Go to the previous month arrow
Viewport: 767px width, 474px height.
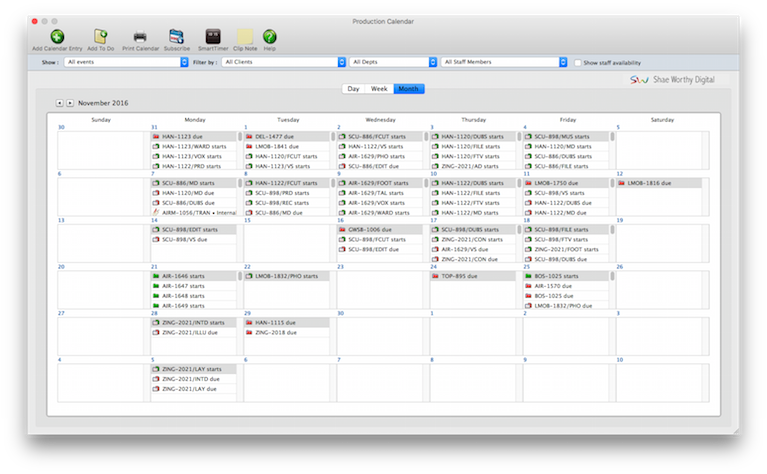coord(59,103)
